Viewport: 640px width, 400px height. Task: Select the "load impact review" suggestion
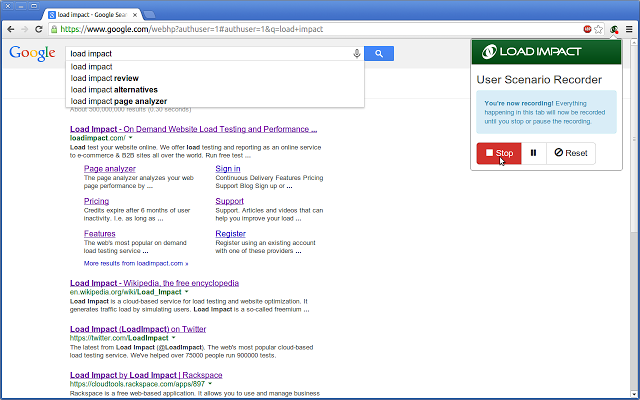coord(104,78)
